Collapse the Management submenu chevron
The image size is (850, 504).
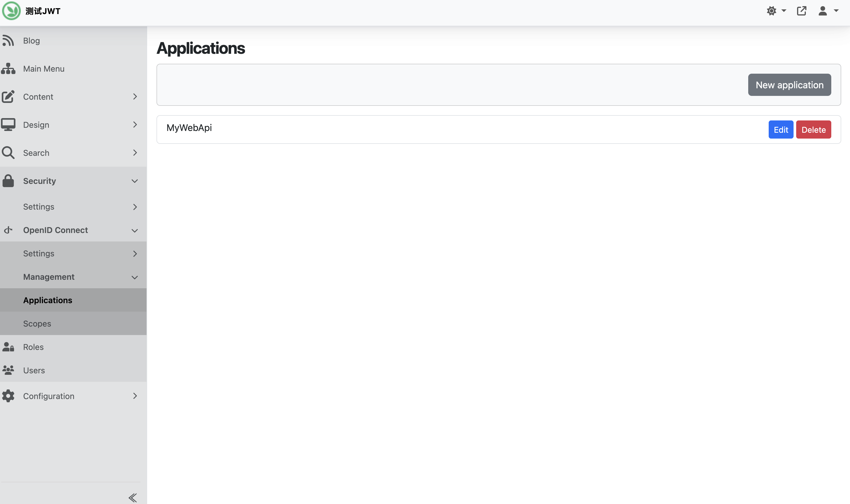click(135, 277)
